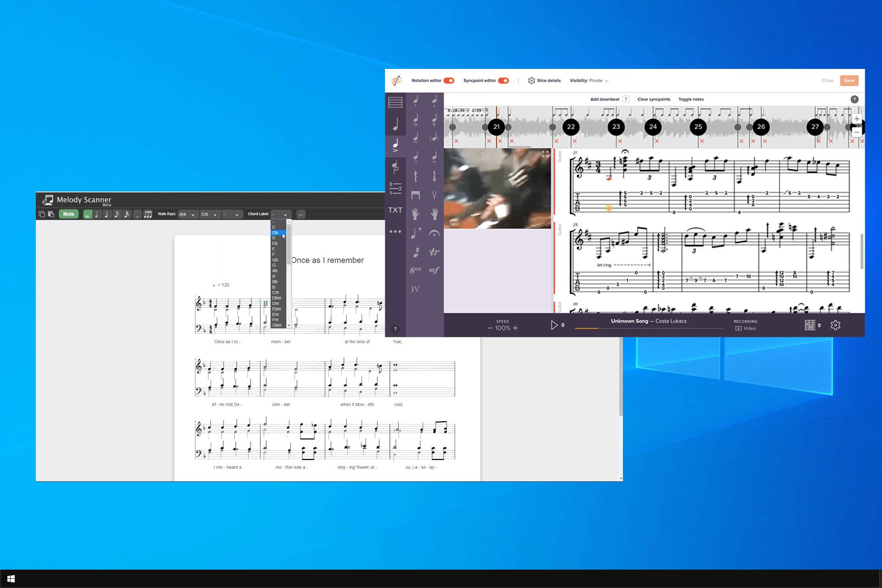Viewport: 882px width, 588px height.
Task: Choose Gbm in the chord label list
Action: [x=278, y=325]
